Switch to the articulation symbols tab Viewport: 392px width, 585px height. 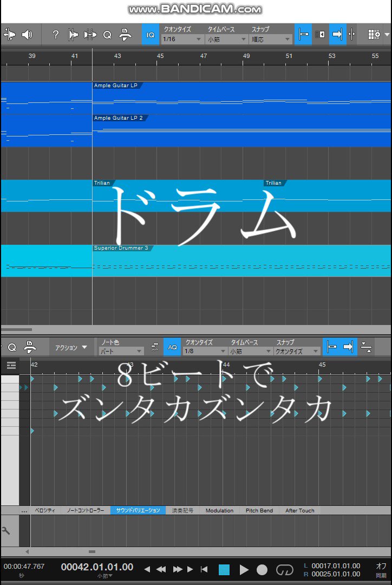pos(182,510)
